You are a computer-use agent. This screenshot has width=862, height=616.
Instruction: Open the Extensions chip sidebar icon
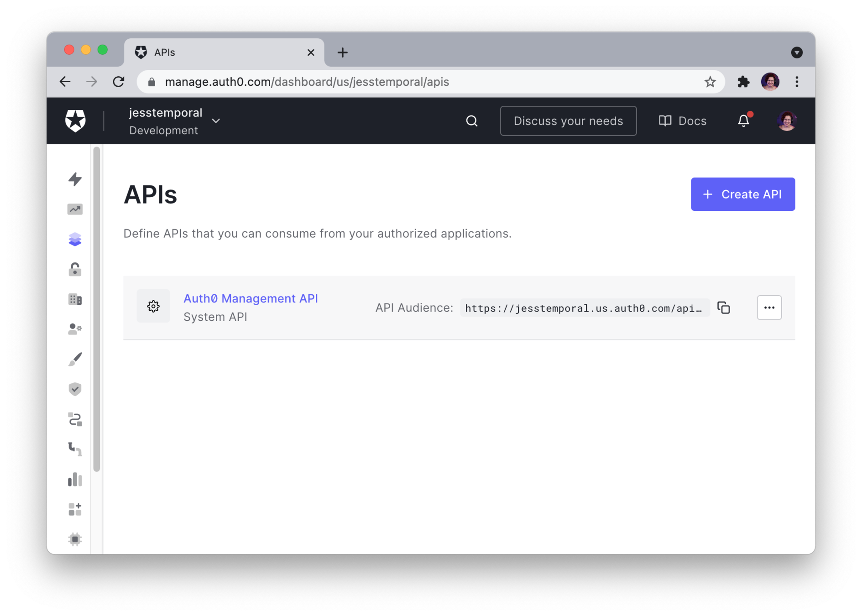pyautogui.click(x=75, y=539)
